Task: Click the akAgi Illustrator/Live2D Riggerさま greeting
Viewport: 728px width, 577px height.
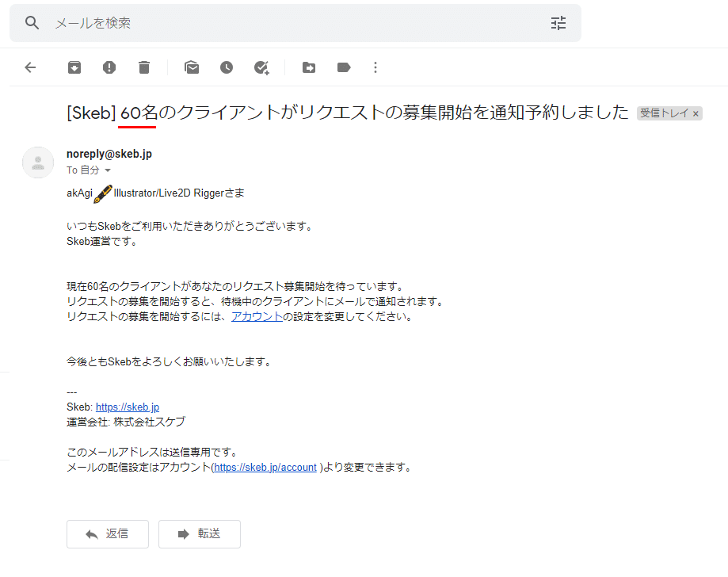Action: [x=155, y=193]
